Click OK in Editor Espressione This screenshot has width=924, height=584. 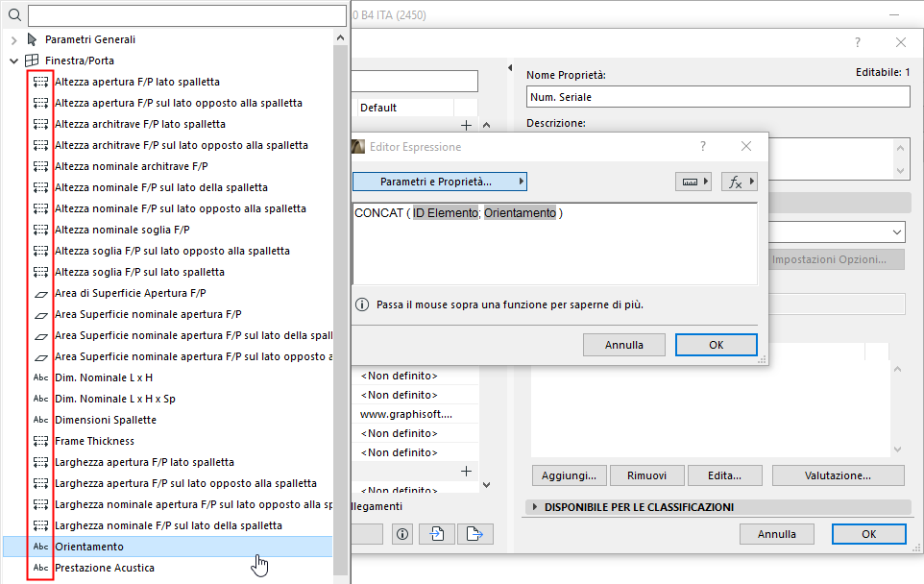716,345
